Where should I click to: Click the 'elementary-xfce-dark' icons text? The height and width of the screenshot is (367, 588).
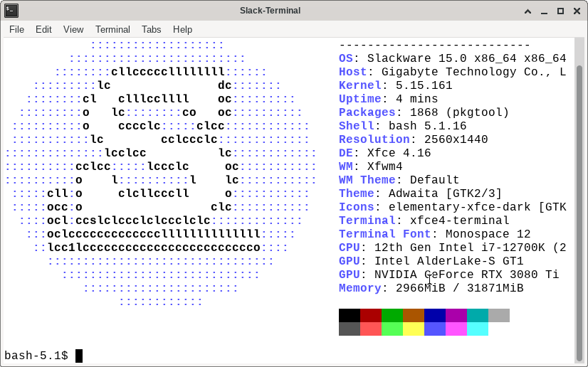coord(459,207)
